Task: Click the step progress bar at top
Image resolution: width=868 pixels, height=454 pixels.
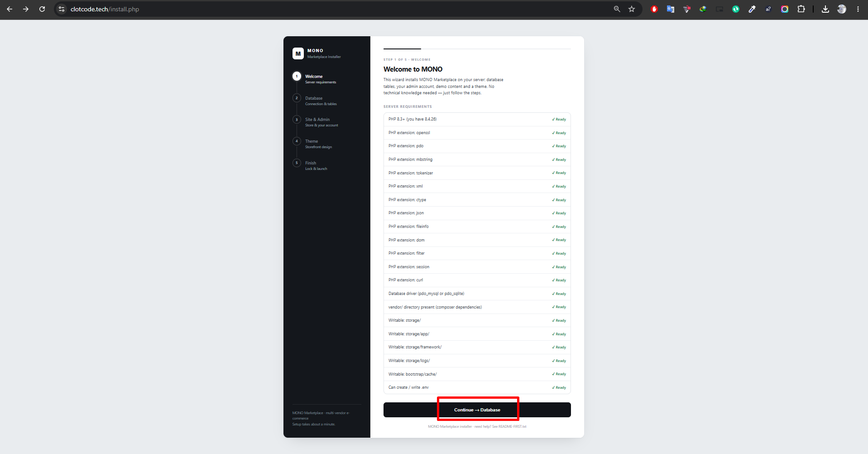Action: [477, 48]
